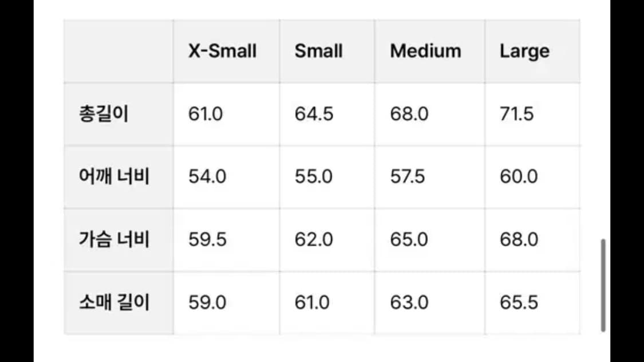Click the Large column header
The height and width of the screenshot is (362, 644).
tap(524, 51)
